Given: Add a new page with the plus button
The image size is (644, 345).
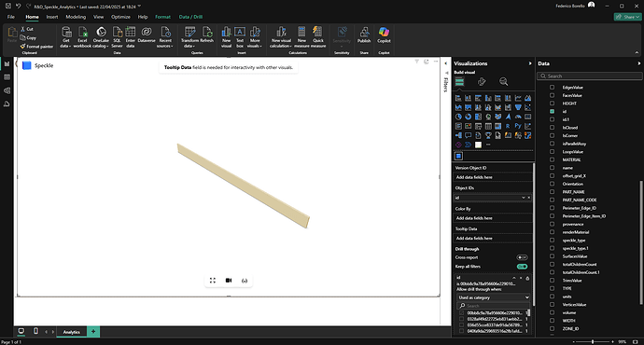Looking at the screenshot, I should coord(93,331).
